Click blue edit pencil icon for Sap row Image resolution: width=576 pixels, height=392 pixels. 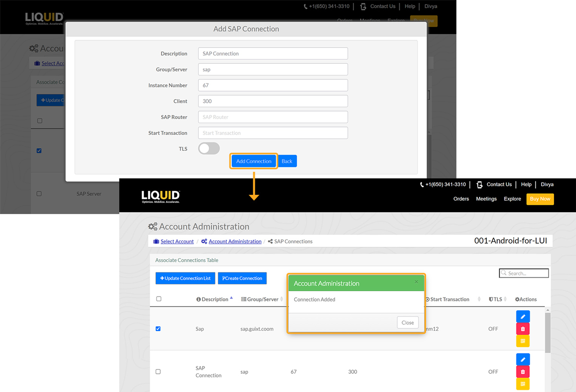click(x=523, y=317)
